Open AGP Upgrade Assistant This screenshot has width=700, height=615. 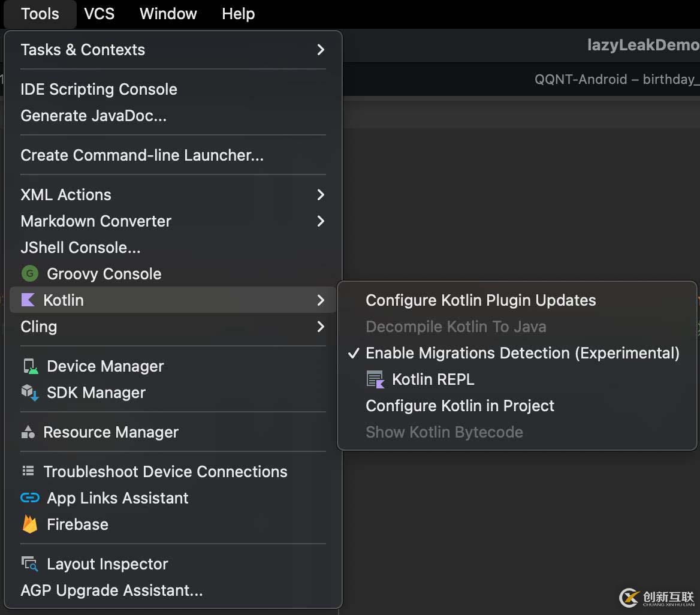pyautogui.click(x=111, y=590)
